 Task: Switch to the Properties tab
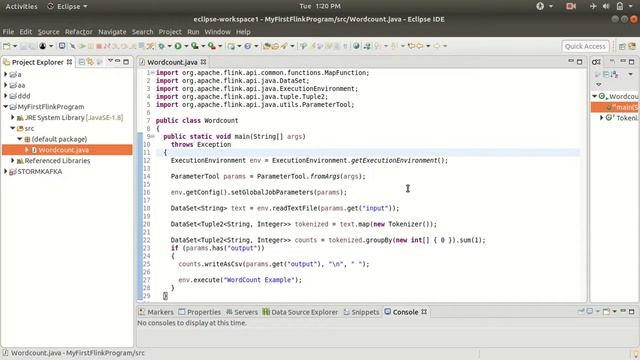click(x=200, y=312)
